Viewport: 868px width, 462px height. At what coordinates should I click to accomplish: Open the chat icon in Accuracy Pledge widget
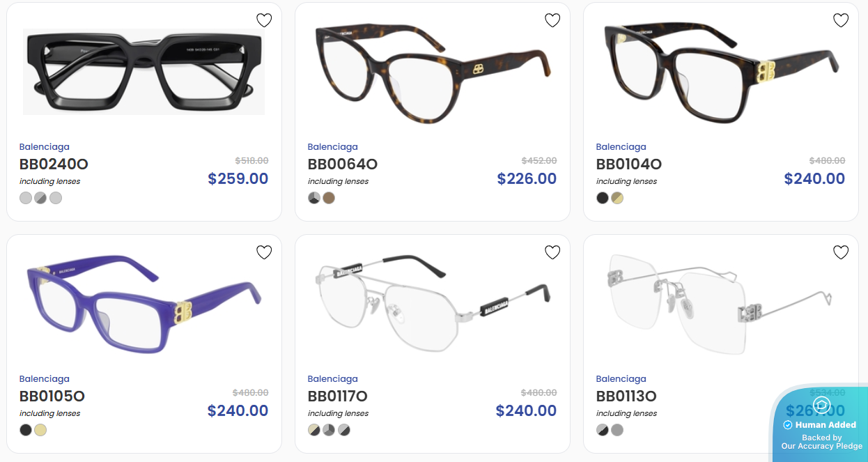pos(822,406)
